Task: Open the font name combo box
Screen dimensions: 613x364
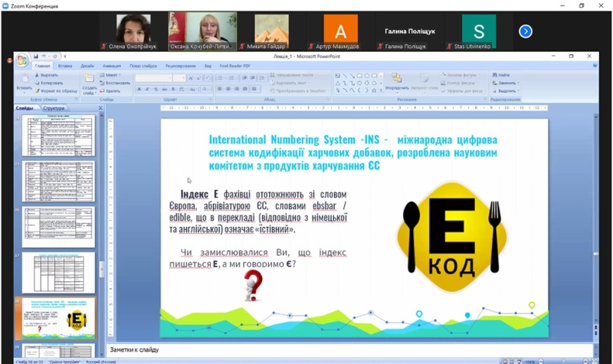Action: [x=154, y=78]
